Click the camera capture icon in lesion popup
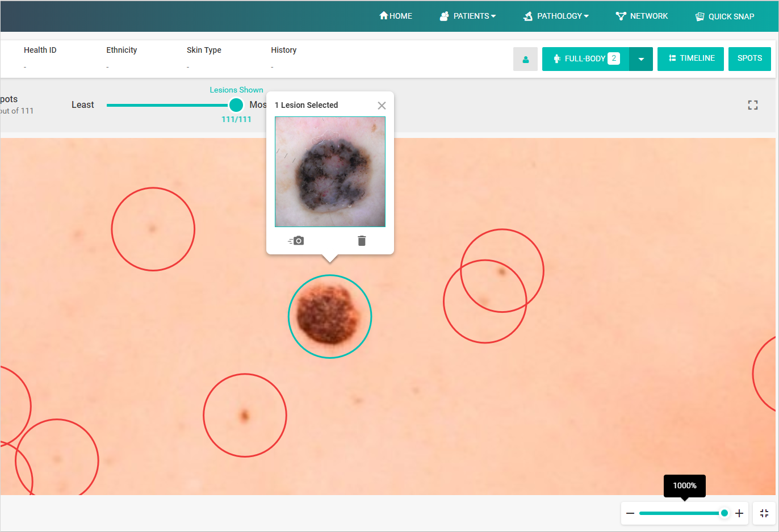The height and width of the screenshot is (532, 779). point(296,241)
